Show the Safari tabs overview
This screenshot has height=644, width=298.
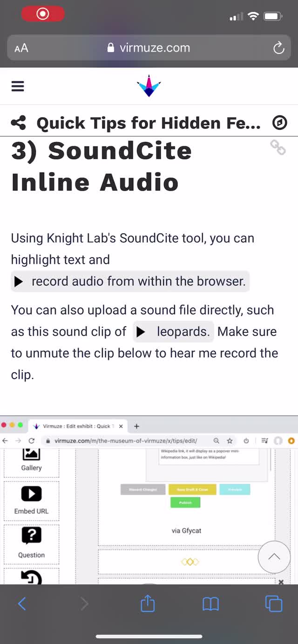pyautogui.click(x=274, y=604)
